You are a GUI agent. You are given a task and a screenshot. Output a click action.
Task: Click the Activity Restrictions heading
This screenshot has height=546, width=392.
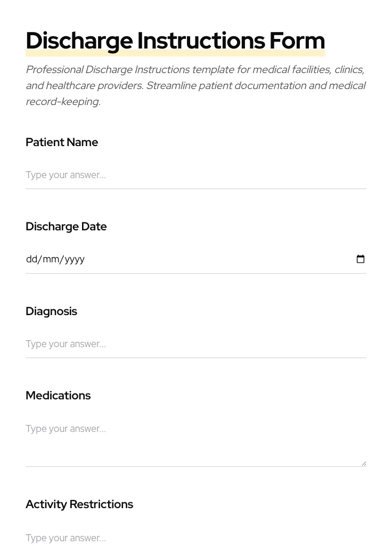point(79,504)
